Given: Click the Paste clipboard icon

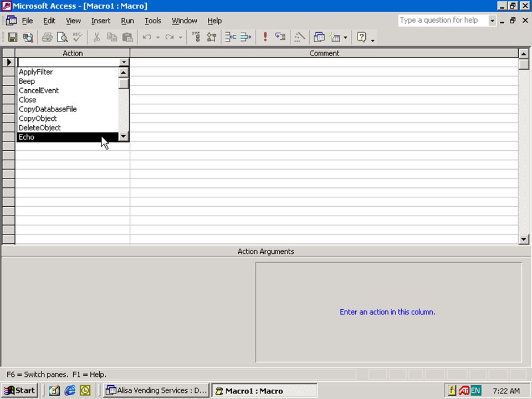Looking at the screenshot, I should [x=127, y=37].
